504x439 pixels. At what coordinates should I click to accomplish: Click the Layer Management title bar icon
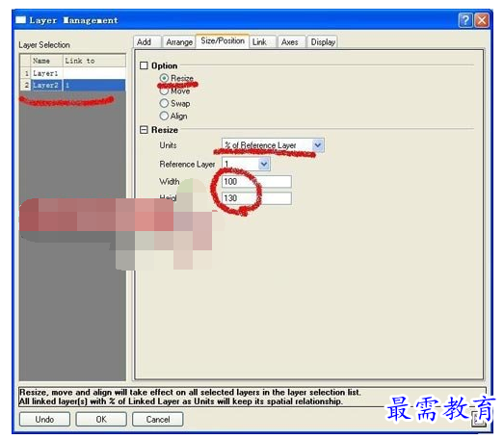tap(20, 20)
